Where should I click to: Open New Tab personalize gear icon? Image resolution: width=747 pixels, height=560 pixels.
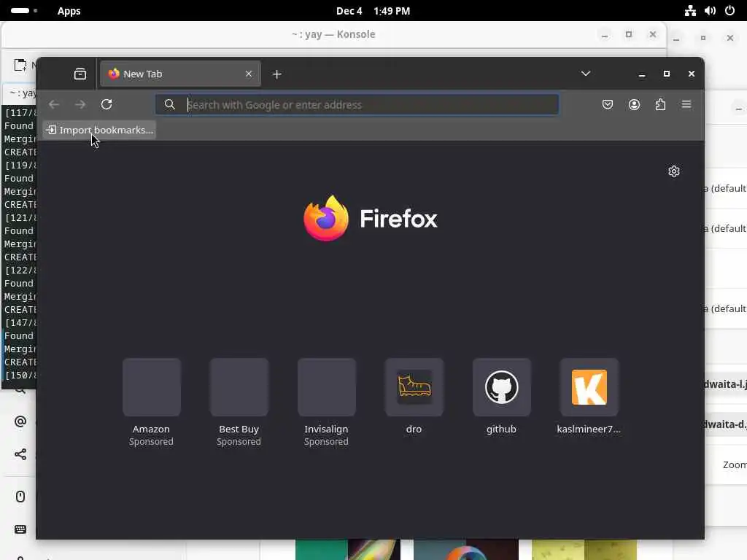coord(673,171)
